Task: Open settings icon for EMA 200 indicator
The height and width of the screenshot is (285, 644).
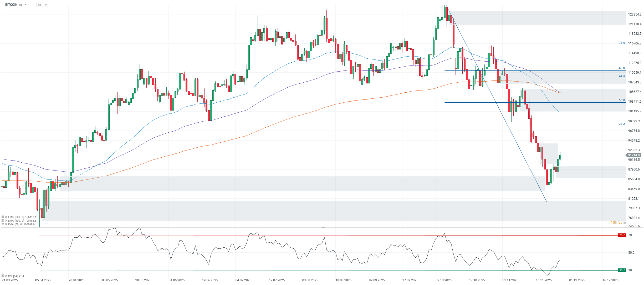Action: pos(3,217)
